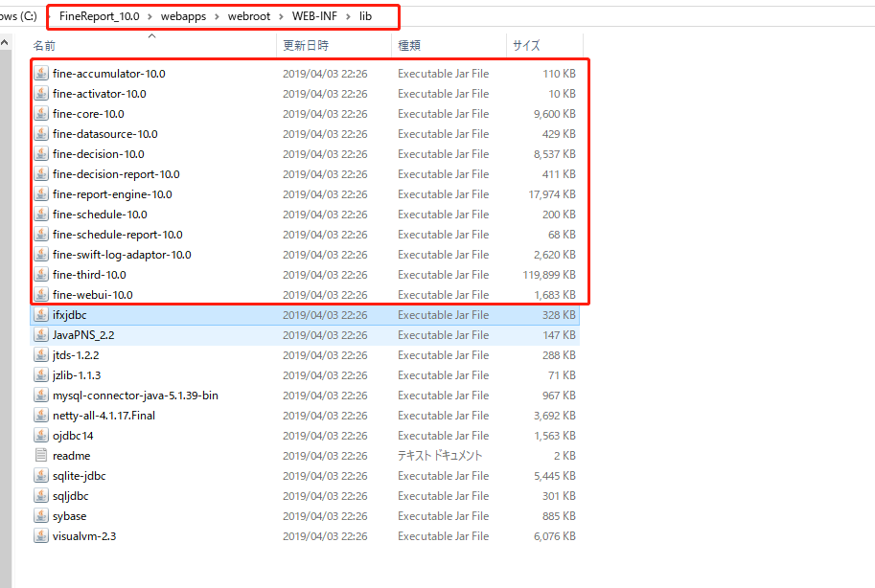The width and height of the screenshot is (875, 588).
Task: Select file name ojdbc14
Action: tap(73, 436)
